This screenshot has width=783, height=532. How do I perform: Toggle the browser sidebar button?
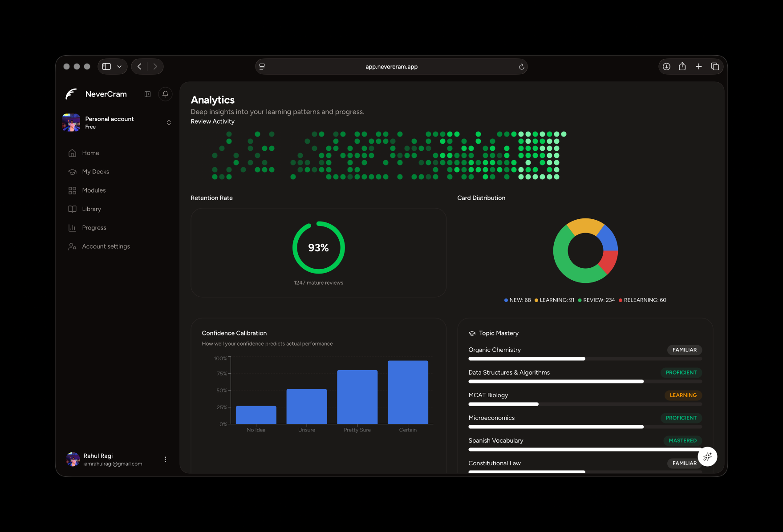coord(106,66)
